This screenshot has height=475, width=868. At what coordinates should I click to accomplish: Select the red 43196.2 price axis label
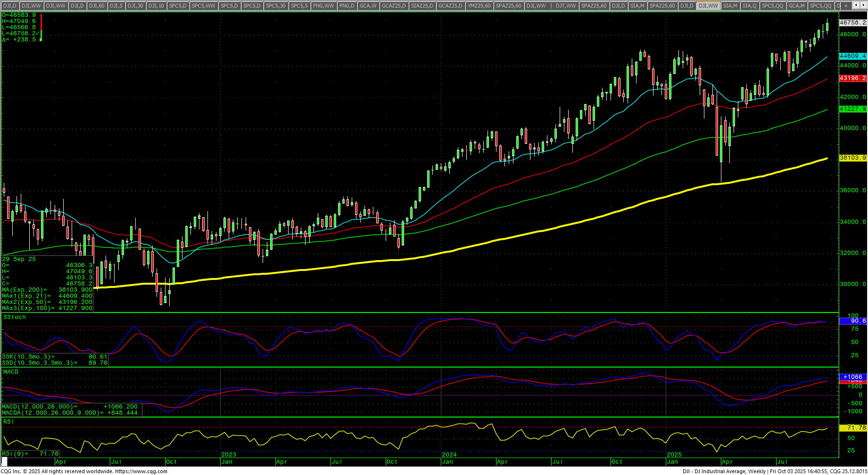pos(853,78)
